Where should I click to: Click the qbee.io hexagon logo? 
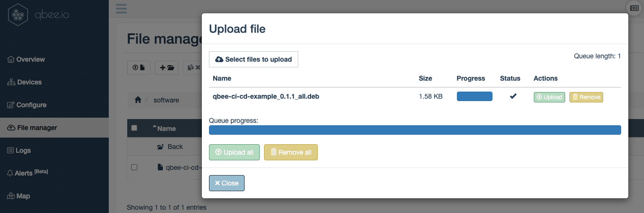(x=19, y=14)
